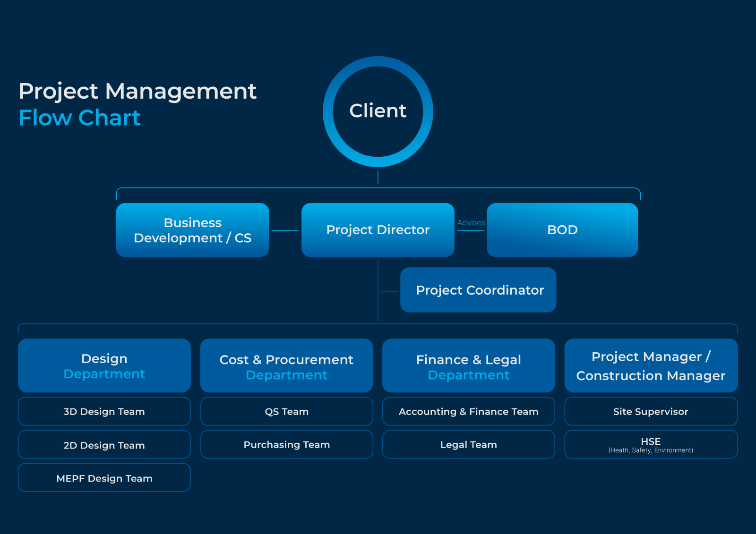Viewport: 756px width, 534px height.
Task: Click the Accounting & Finance Team entry
Action: (468, 411)
